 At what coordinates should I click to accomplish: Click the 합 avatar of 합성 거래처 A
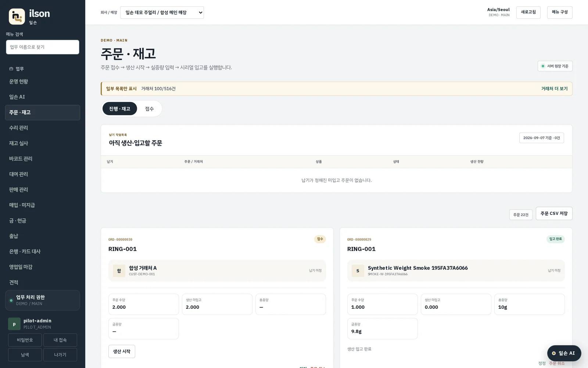tap(119, 271)
